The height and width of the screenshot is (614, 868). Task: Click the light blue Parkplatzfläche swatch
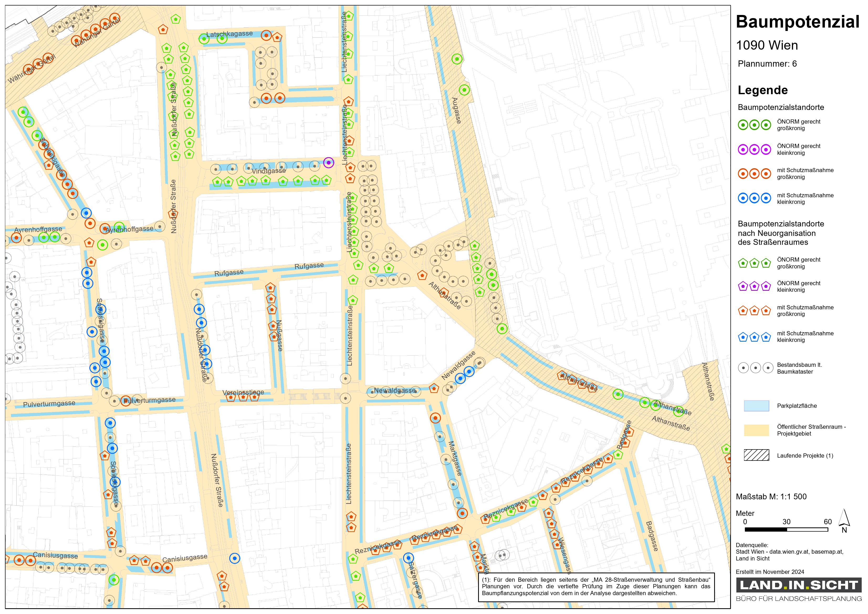tap(756, 406)
